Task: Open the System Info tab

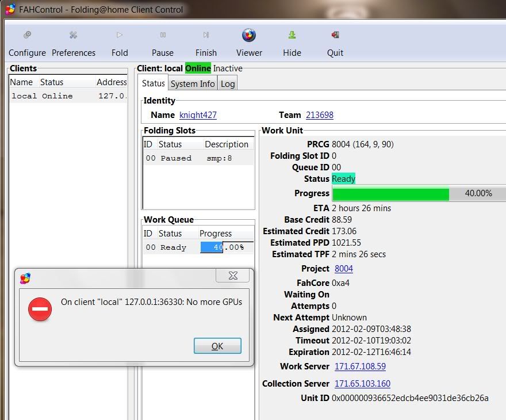Action: tap(193, 84)
